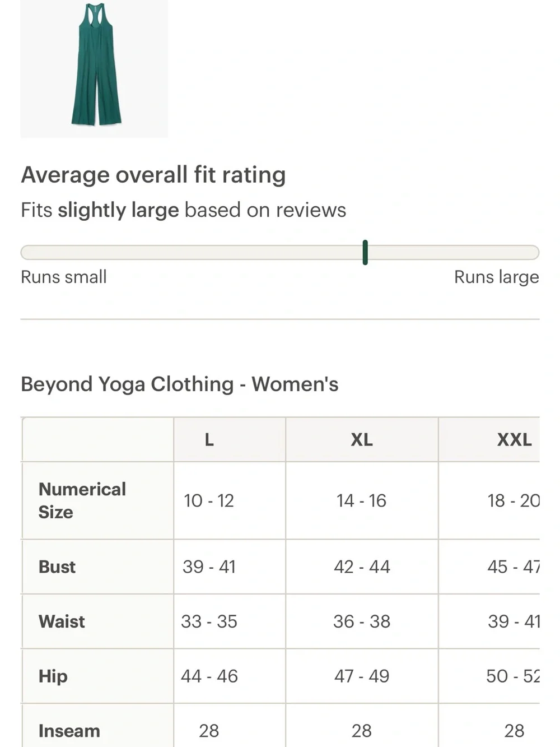Click the Bust row label
This screenshot has width=560, height=747.
57,567
